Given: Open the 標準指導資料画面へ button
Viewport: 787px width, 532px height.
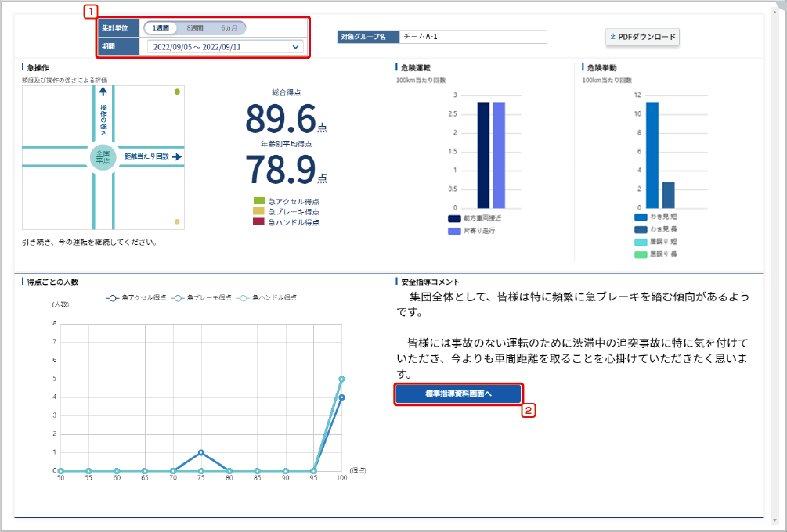Looking at the screenshot, I should point(458,394).
